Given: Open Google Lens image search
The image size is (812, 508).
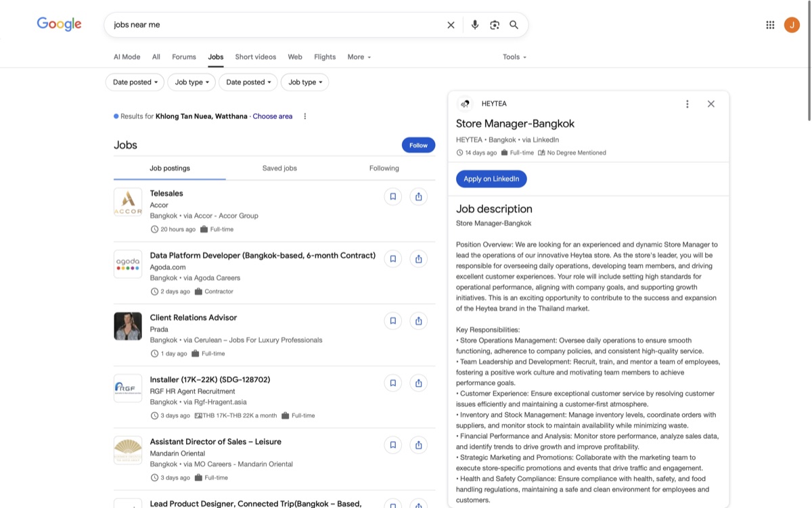Looking at the screenshot, I should point(494,24).
